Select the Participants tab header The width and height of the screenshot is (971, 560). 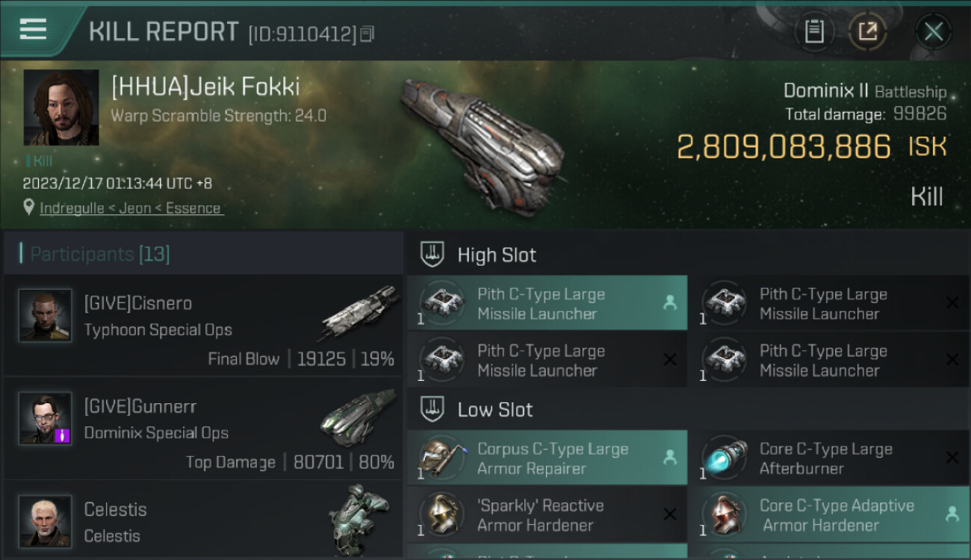point(100,254)
